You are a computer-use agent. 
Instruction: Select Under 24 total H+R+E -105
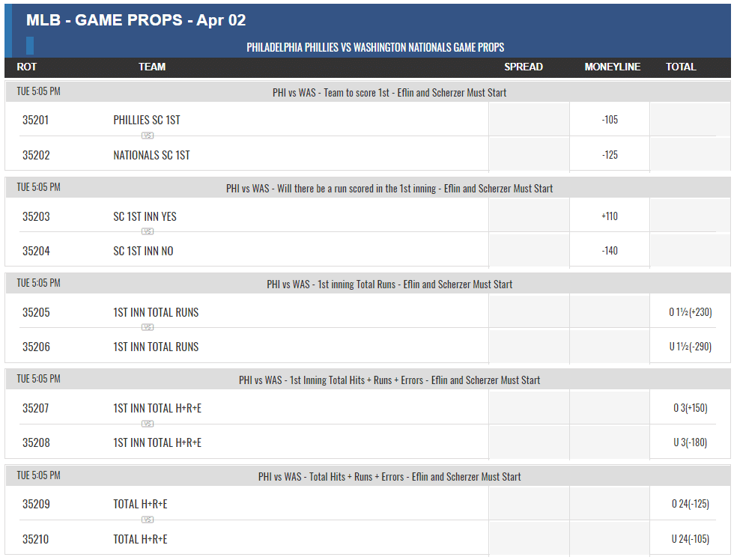pos(690,539)
